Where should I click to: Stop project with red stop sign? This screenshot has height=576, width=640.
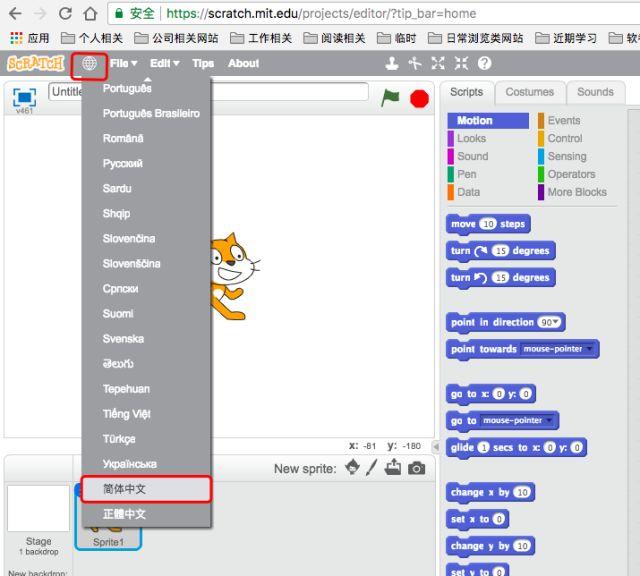[x=419, y=98]
